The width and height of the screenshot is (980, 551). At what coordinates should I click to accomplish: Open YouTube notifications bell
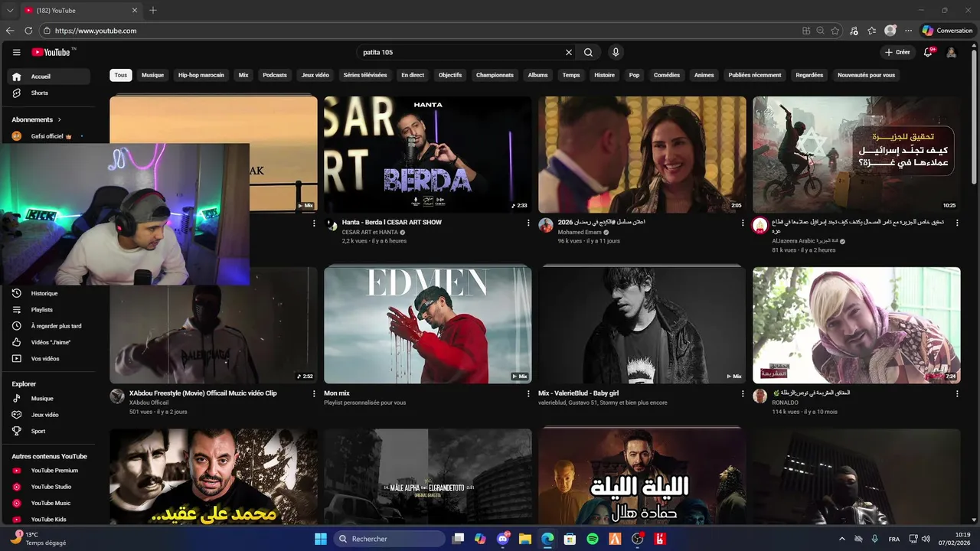[x=928, y=52]
